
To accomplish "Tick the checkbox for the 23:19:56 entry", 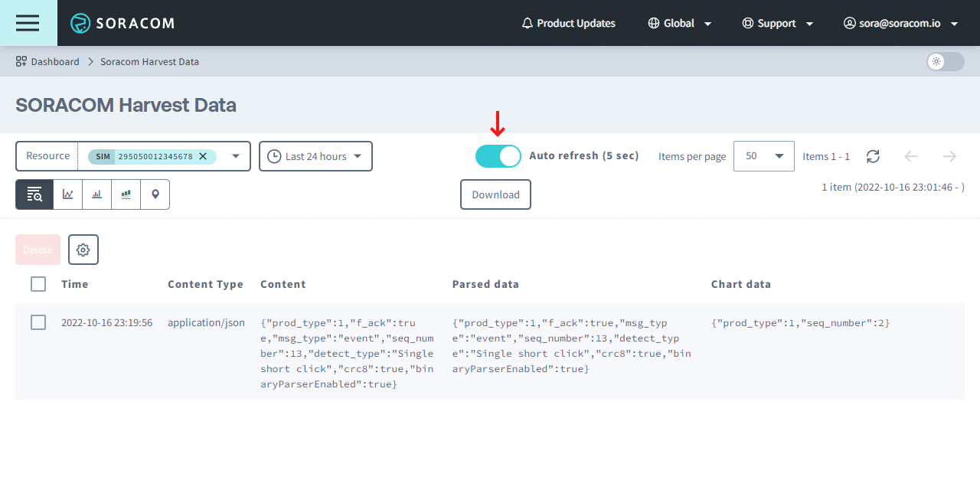I will tap(38, 322).
